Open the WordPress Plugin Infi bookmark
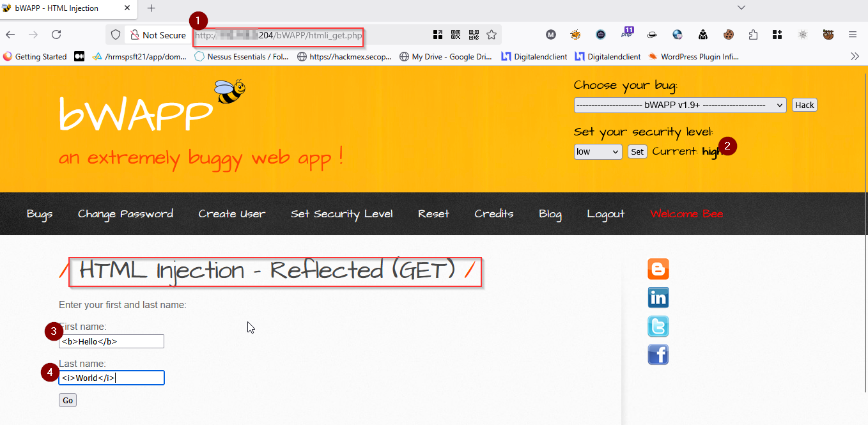 click(694, 56)
